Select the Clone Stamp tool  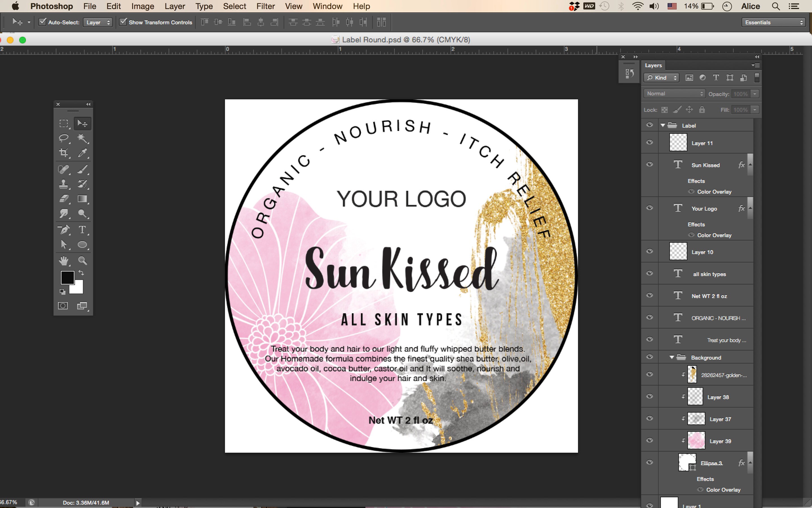click(64, 184)
